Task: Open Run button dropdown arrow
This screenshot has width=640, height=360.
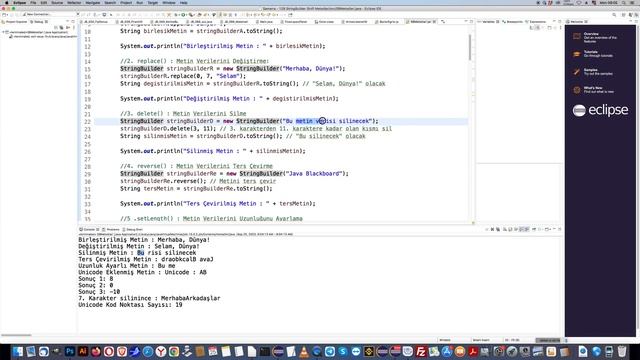Action: click(x=187, y=15)
